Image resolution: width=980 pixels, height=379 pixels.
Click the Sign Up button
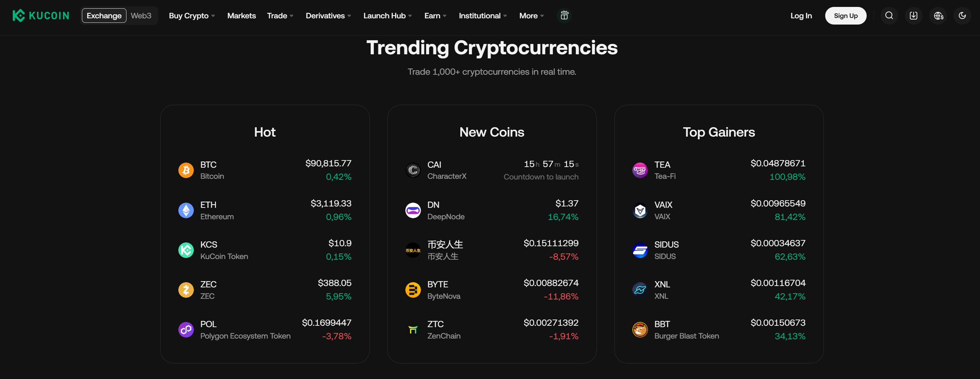pyautogui.click(x=845, y=16)
